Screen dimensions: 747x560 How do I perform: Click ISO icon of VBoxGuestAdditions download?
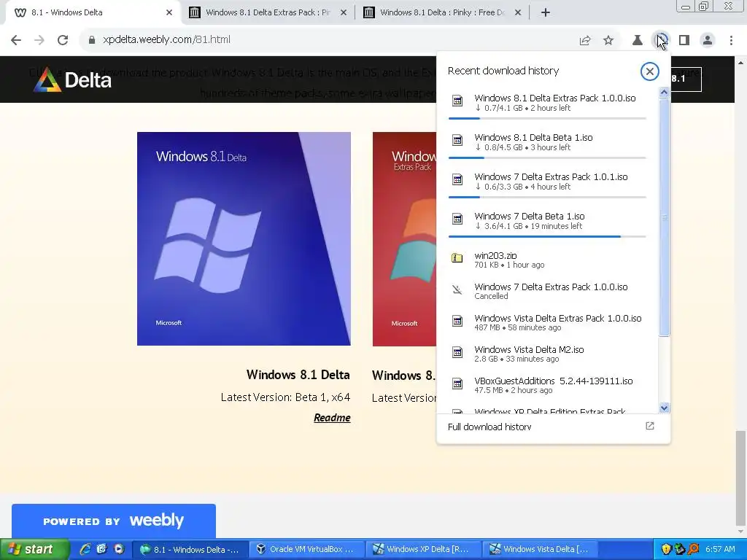pyautogui.click(x=457, y=384)
